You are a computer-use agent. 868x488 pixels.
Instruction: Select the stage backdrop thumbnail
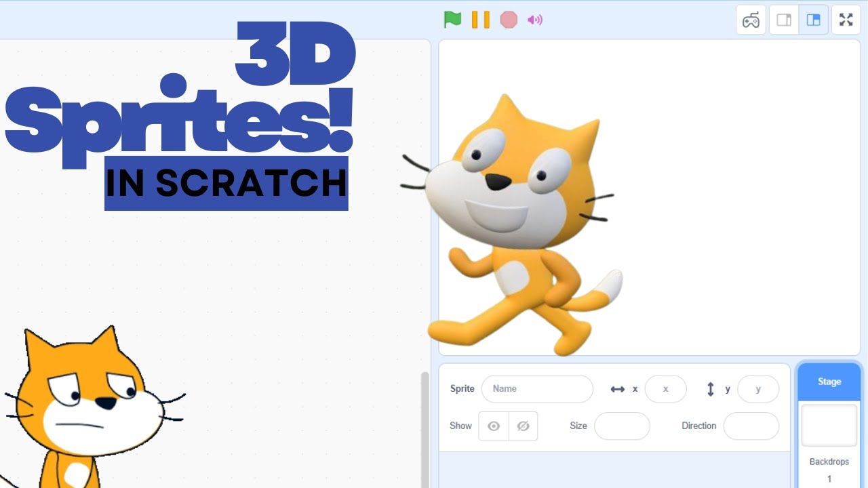[829, 426]
